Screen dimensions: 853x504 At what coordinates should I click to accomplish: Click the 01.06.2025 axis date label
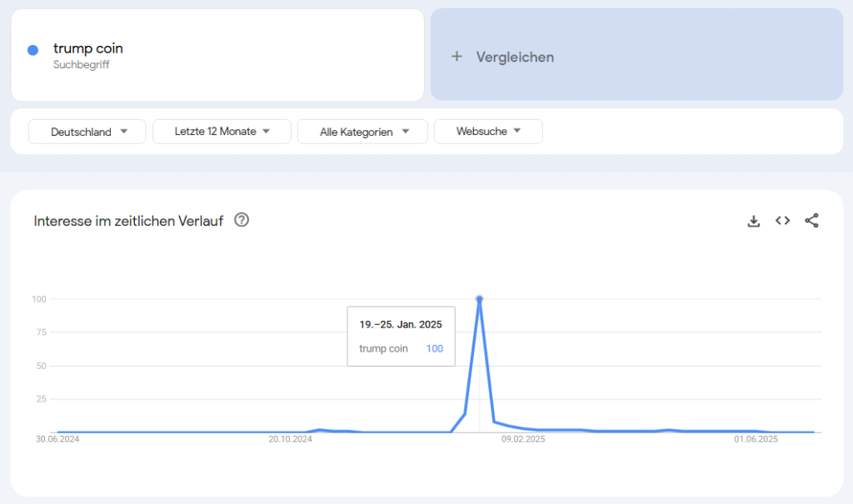coord(756,440)
